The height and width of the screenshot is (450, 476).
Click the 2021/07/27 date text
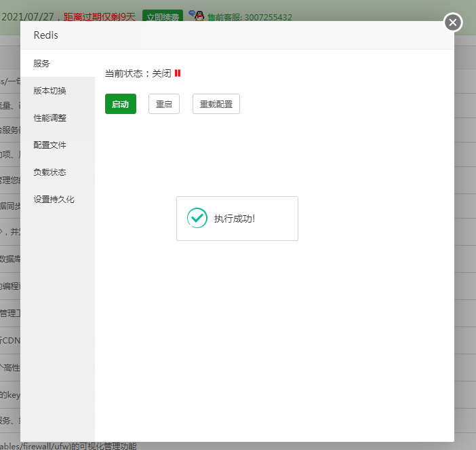[x=28, y=17]
